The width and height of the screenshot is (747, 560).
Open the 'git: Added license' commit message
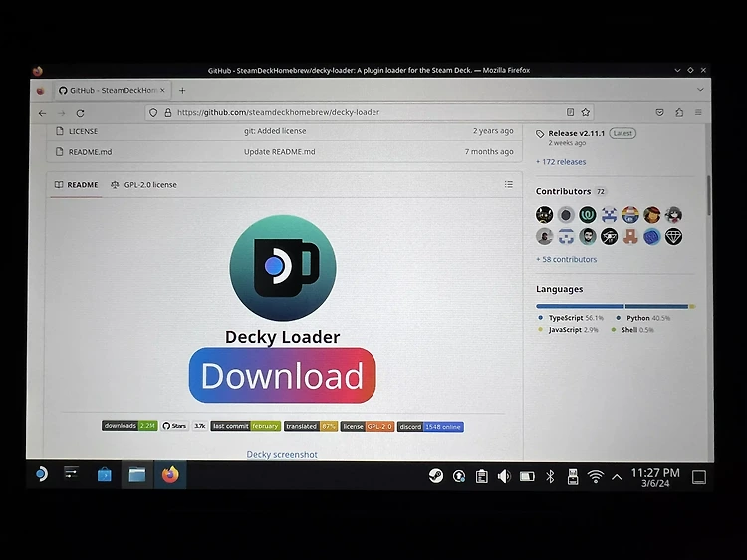click(x=275, y=131)
